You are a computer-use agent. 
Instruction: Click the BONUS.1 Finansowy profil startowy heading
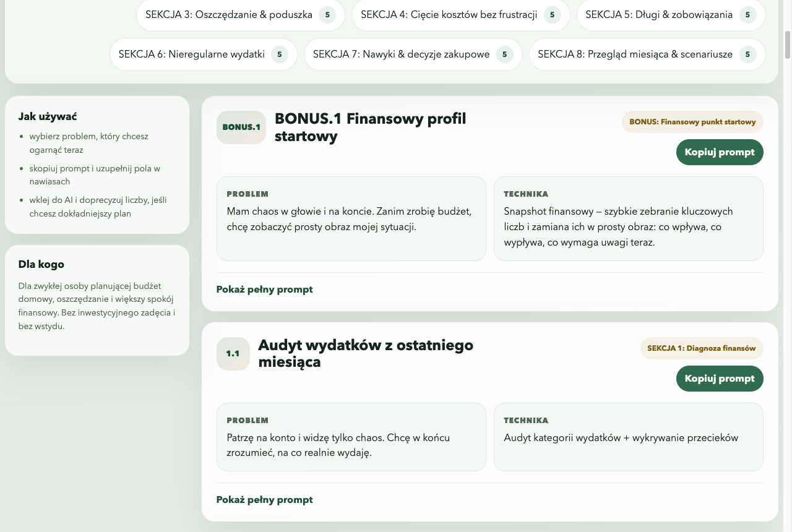click(x=370, y=127)
